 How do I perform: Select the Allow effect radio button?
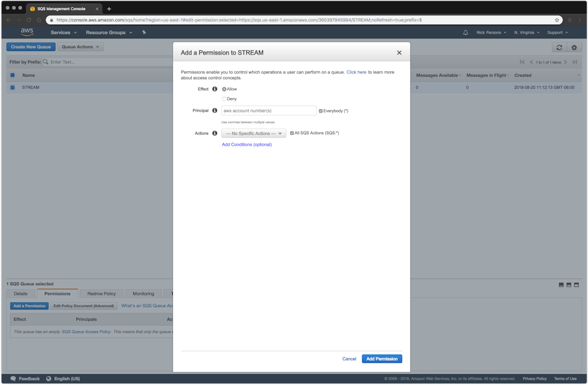pos(225,90)
